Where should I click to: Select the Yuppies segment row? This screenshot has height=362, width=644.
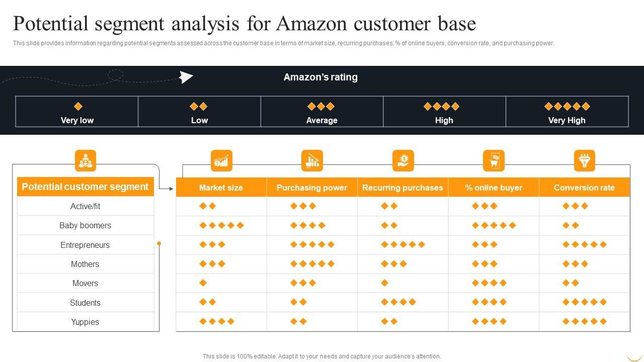(x=85, y=322)
